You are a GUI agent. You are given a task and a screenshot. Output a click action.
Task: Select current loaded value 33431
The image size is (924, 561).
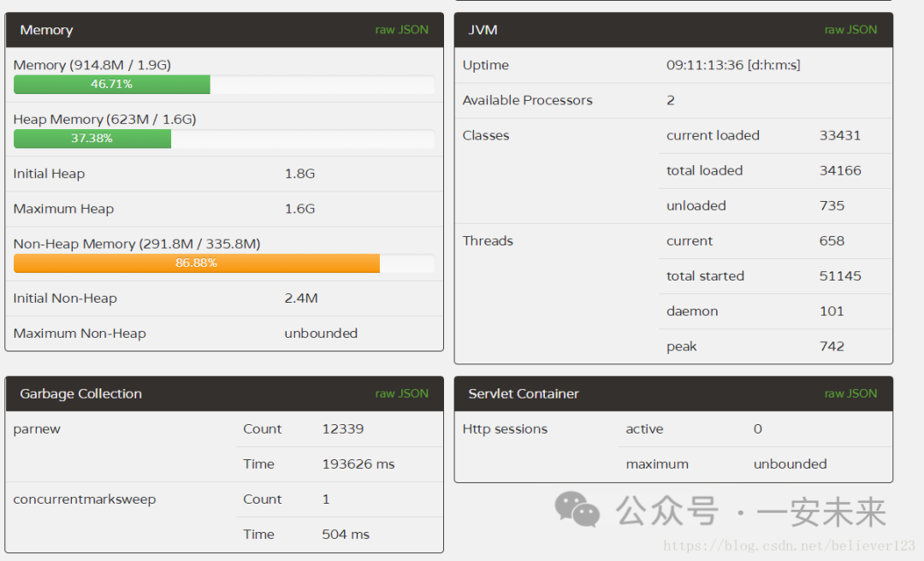pyautogui.click(x=840, y=135)
